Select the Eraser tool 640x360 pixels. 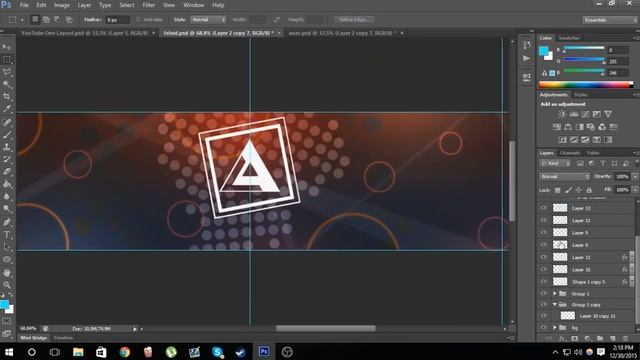click(7, 172)
